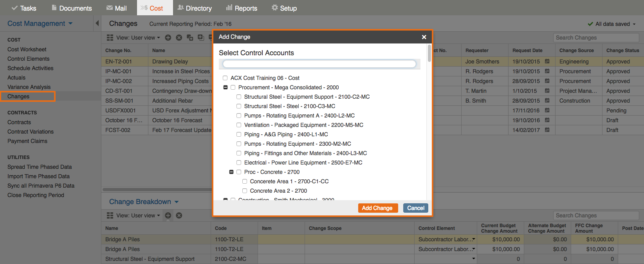This screenshot has width=644, height=264.
Task: Collapse the left sidebar using the arrow icon
Action: click(x=97, y=24)
